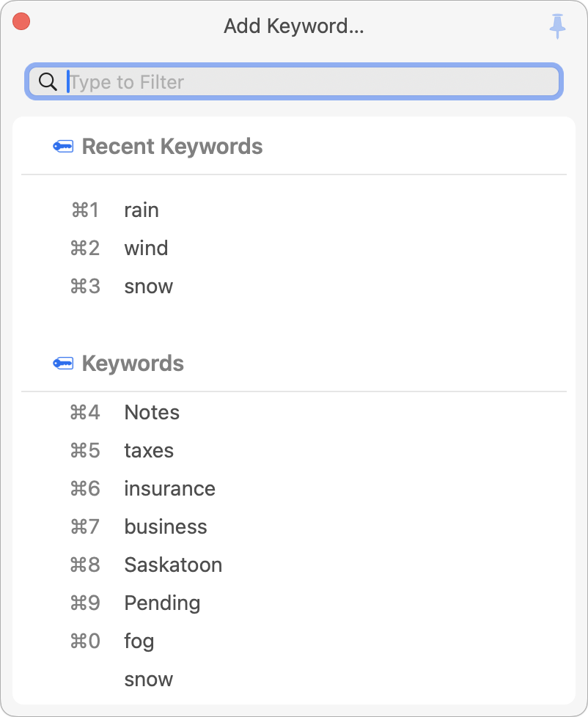Add the Pending keyword
The width and height of the screenshot is (588, 717).
(x=162, y=603)
